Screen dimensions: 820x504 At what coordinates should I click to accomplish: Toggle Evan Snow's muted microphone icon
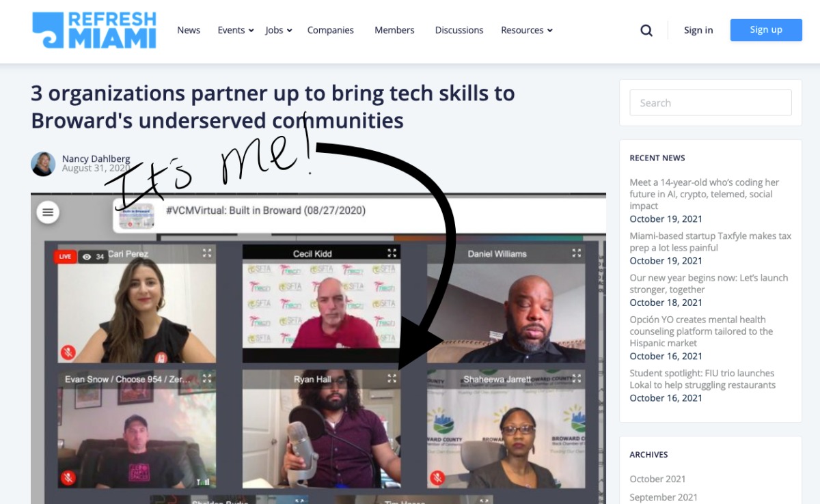68,477
